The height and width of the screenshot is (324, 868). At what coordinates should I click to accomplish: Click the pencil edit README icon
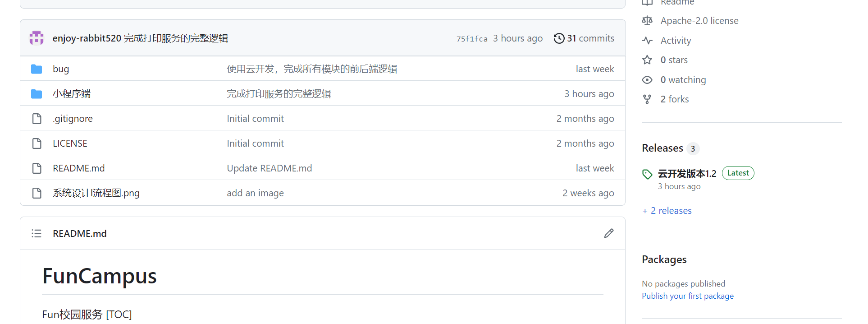(x=608, y=233)
